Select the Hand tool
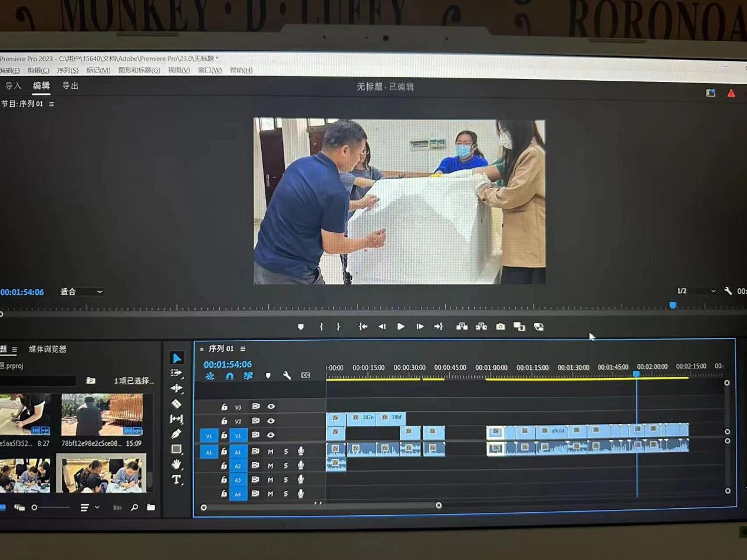Screen dimensions: 747x560 point(176,465)
